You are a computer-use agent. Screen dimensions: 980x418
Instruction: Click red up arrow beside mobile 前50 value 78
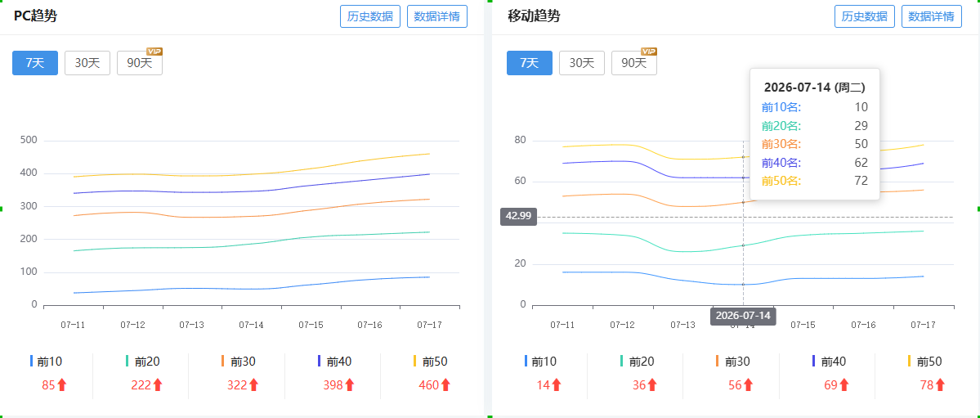[x=941, y=384]
